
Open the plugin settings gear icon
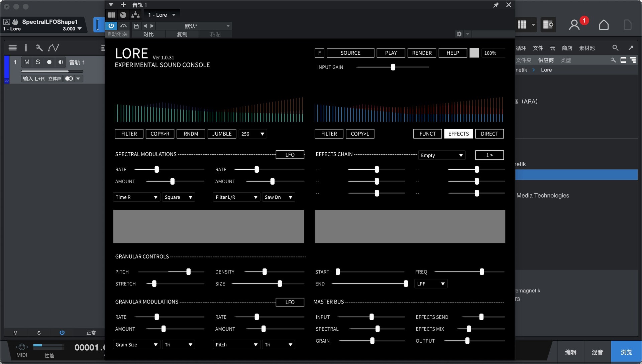[x=459, y=34]
